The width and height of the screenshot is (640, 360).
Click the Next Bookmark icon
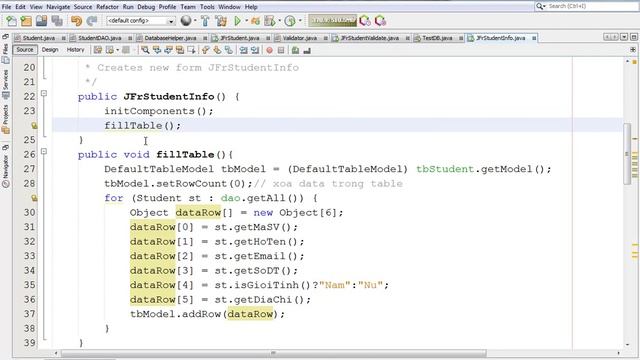coord(217,50)
